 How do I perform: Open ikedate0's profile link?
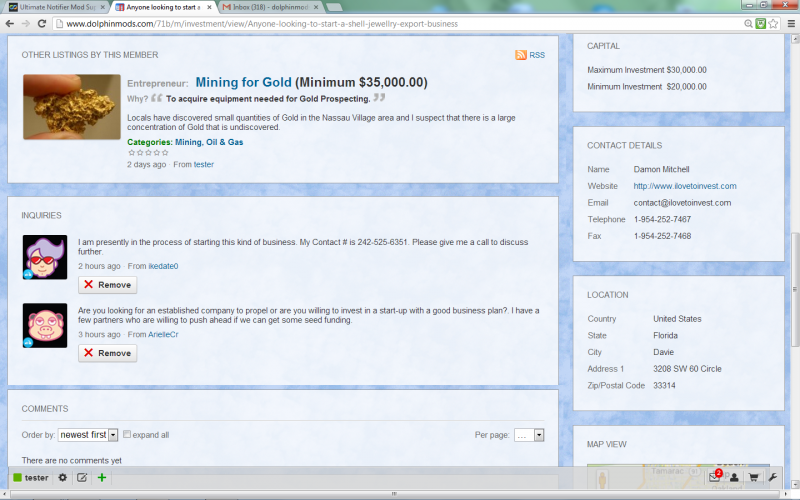[163, 266]
